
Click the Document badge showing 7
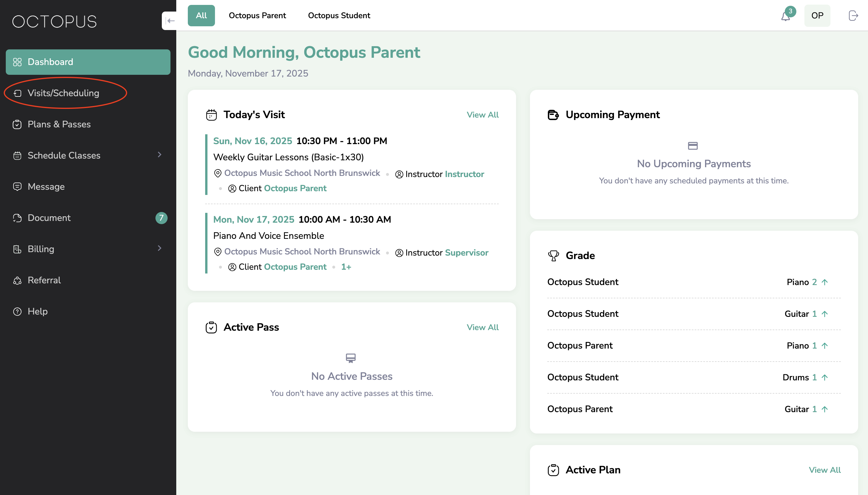tap(161, 218)
